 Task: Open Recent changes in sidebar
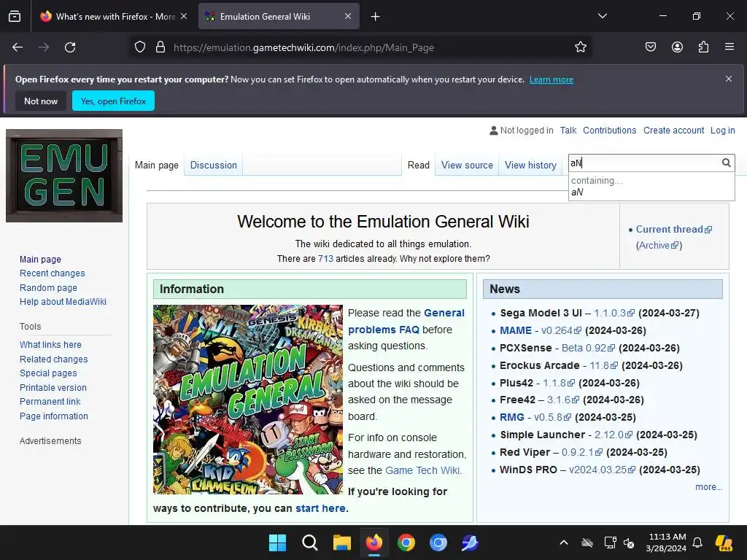[52, 273]
